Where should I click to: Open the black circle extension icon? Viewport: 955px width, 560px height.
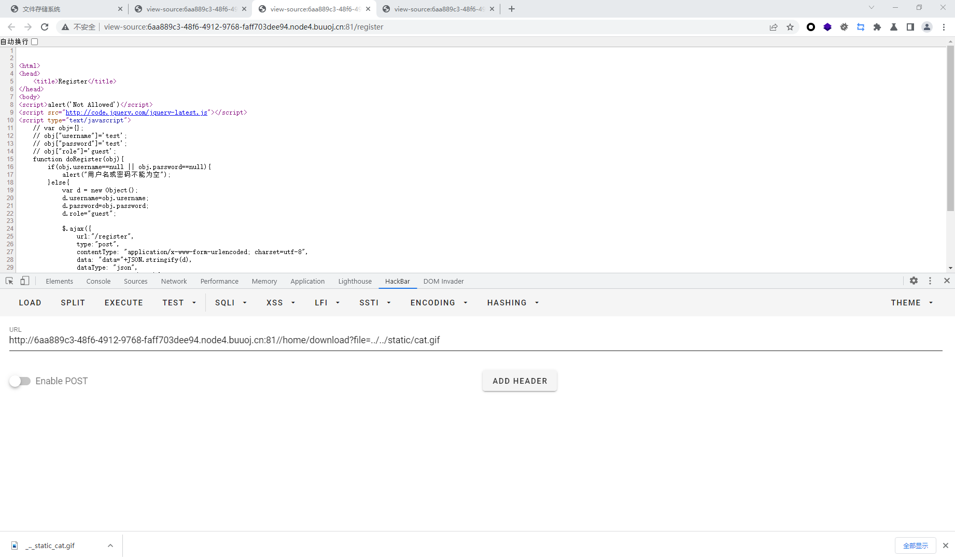click(x=811, y=27)
